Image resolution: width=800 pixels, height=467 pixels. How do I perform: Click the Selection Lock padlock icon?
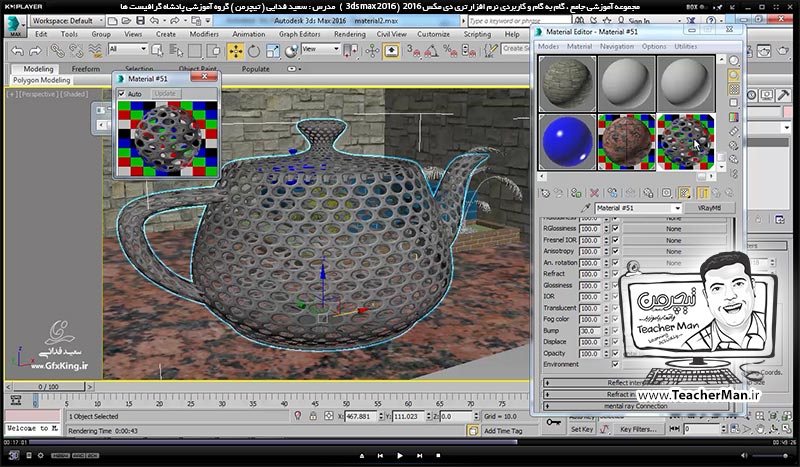[x=313, y=416]
